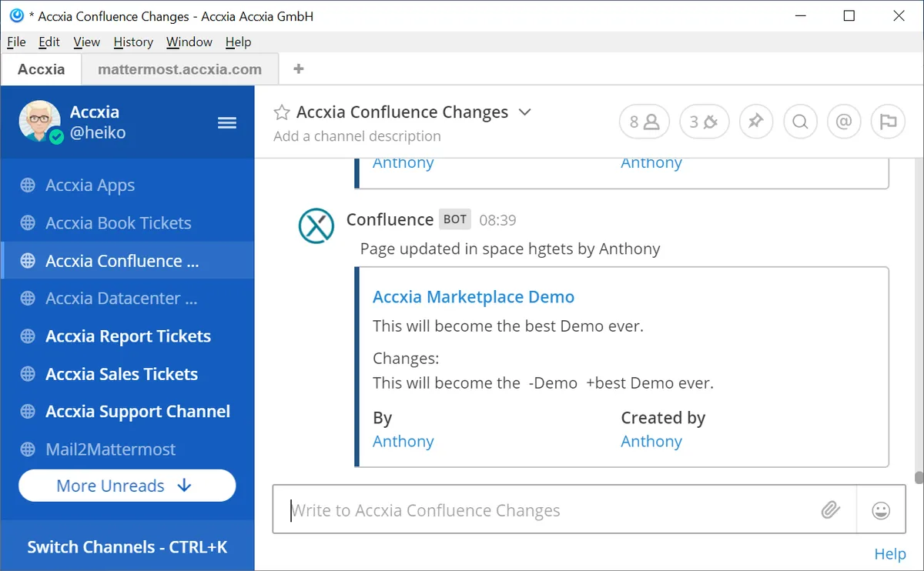Click the globe icon beside Accxia Apps

(x=28, y=185)
